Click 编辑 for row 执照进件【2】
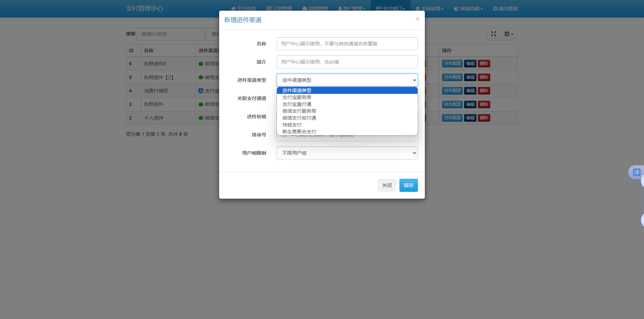The width and height of the screenshot is (644, 319). (x=470, y=77)
